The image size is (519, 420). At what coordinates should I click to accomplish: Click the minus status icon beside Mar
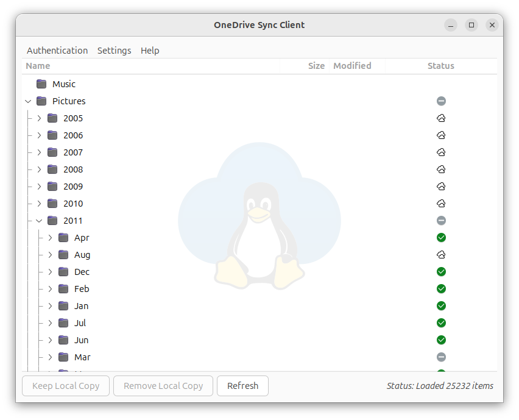click(441, 357)
